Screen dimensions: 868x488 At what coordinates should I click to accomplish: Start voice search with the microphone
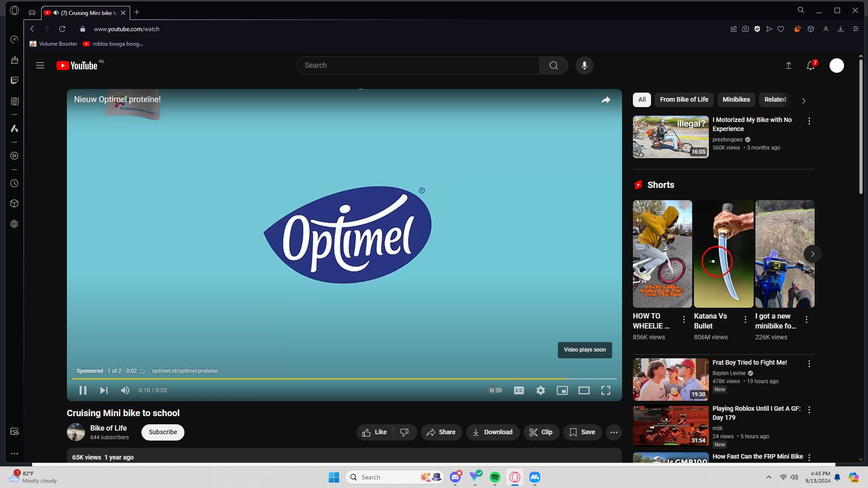585,66
